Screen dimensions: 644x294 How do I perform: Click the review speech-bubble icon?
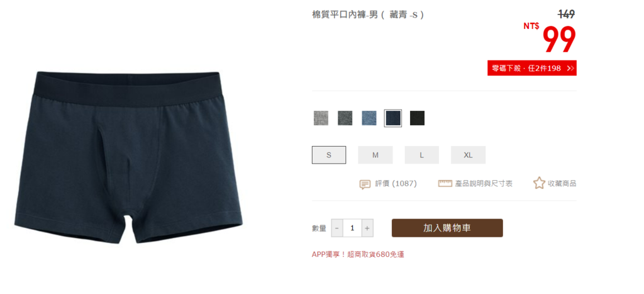click(365, 184)
